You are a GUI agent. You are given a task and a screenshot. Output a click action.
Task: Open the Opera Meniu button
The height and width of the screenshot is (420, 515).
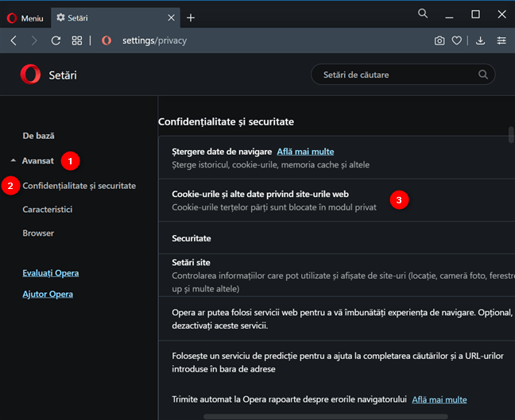pyautogui.click(x=25, y=18)
